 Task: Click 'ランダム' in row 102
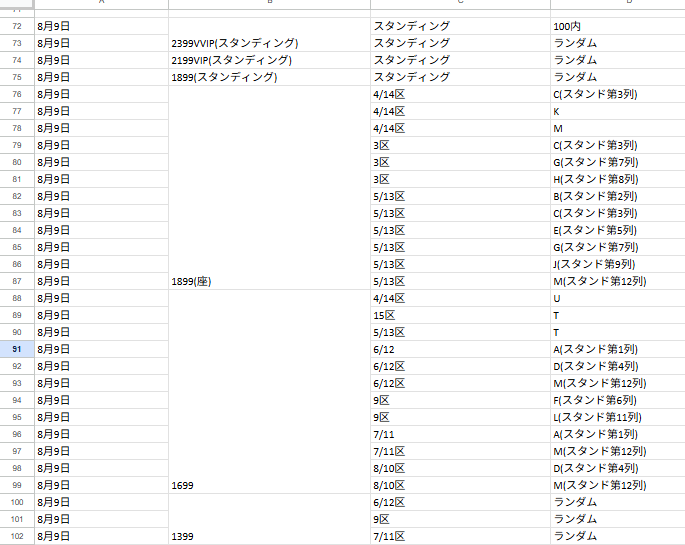pyautogui.click(x=618, y=536)
